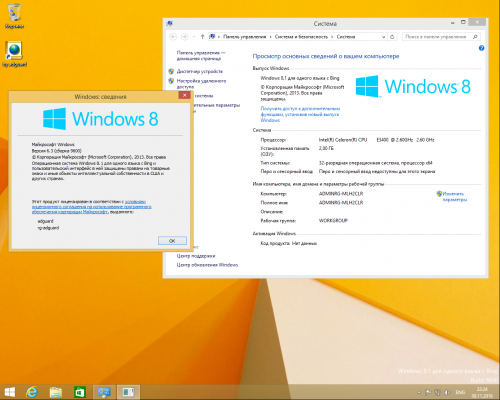Open Control Panel home page link
This screenshot has width=500, height=400.
click(201, 56)
